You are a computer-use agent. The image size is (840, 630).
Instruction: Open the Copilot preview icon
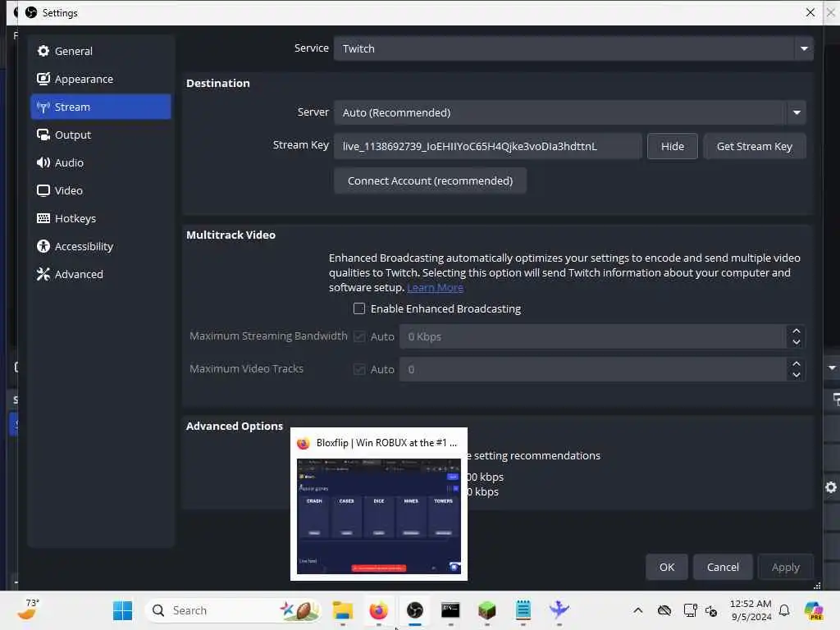814,610
